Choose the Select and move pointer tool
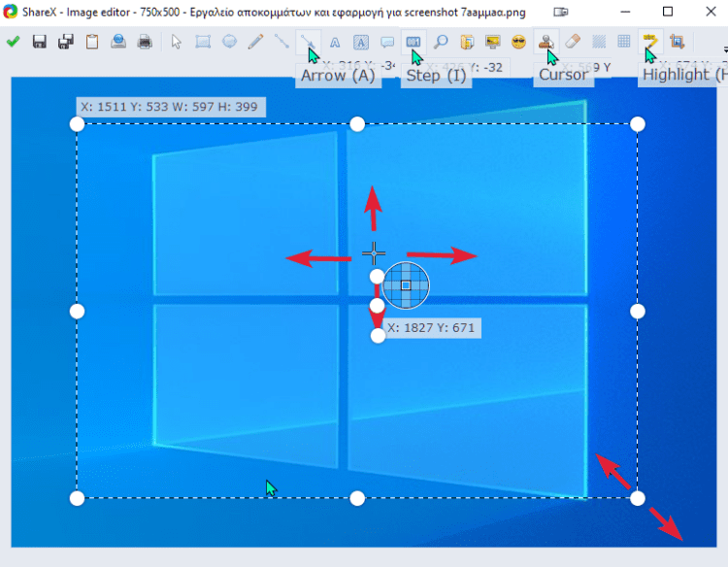This screenshot has height=567, width=728. [176, 42]
